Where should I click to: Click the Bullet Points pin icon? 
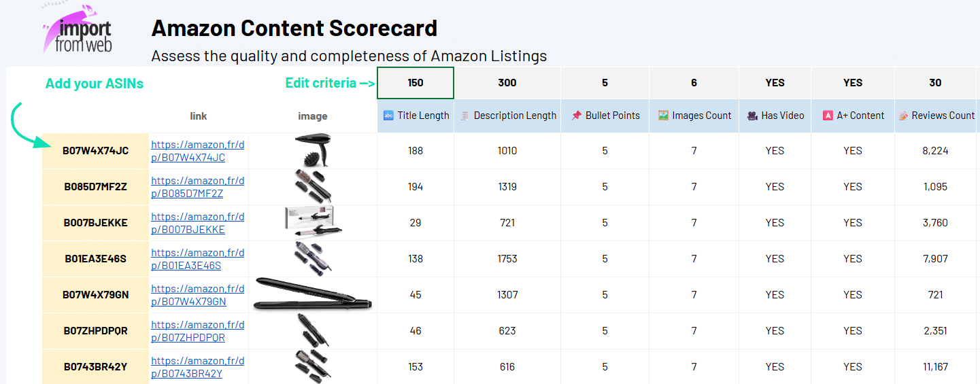pos(577,116)
